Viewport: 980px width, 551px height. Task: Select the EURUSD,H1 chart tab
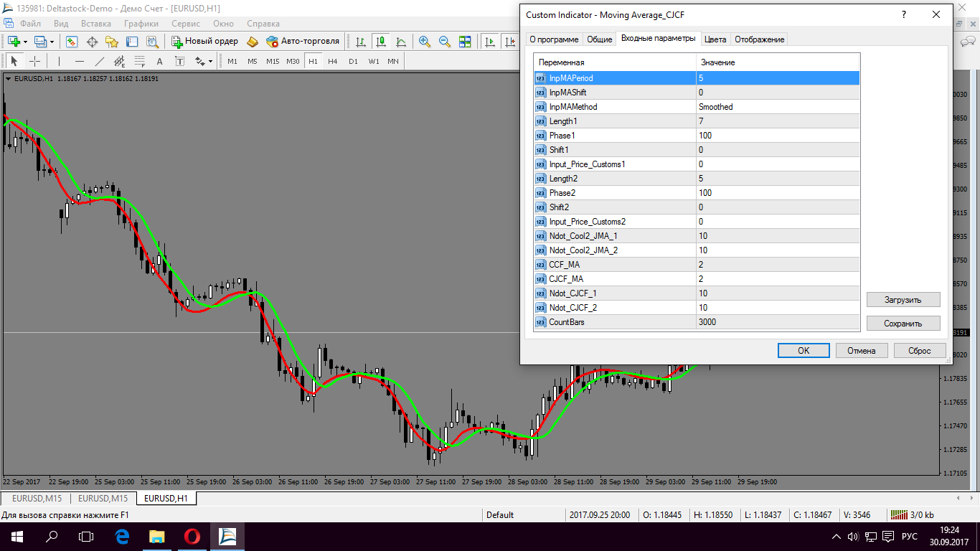166,498
